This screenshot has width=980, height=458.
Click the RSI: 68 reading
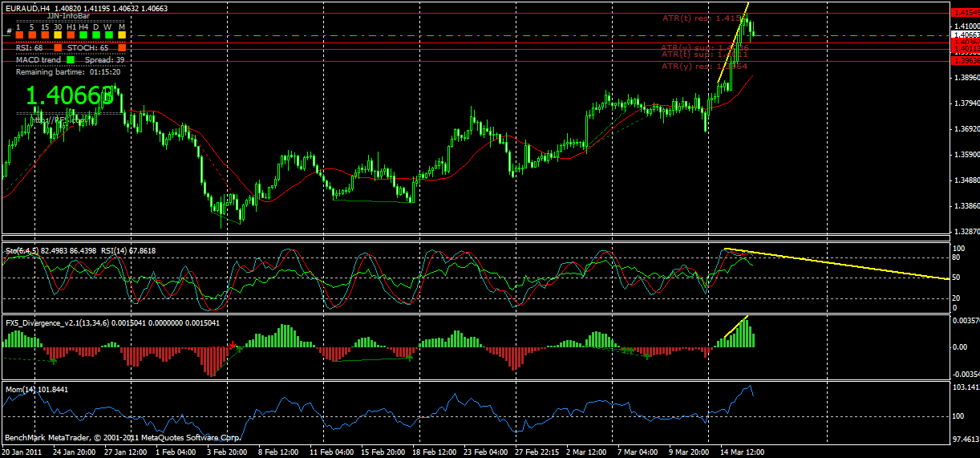point(29,48)
